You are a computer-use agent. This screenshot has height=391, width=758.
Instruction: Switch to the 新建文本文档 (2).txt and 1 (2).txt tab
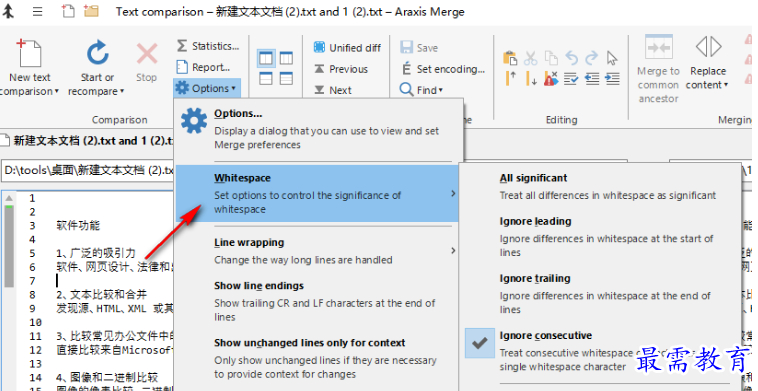click(87, 141)
